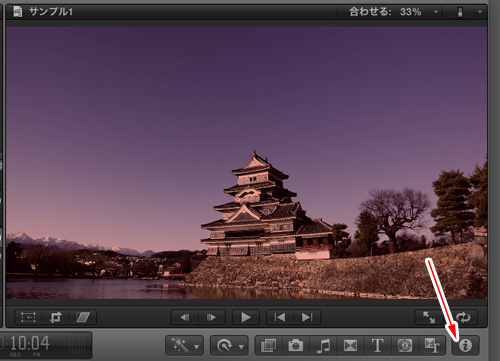Show the Generators browser
Image resolution: width=500 pixels, height=361 pixels.
405,345
